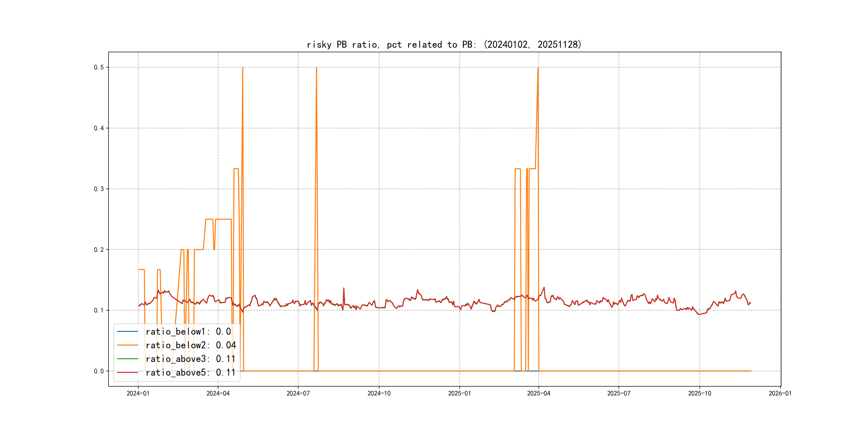Click the 2025-10 x-axis tick label
Image resolution: width=868 pixels, height=434 pixels.
pyautogui.click(x=699, y=394)
